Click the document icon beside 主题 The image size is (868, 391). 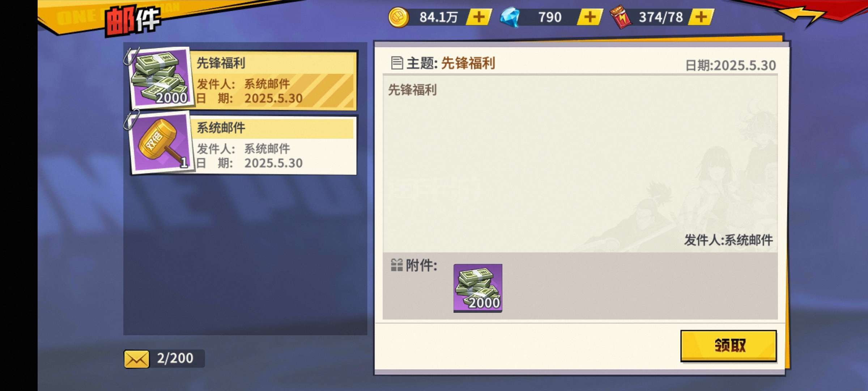coord(397,63)
